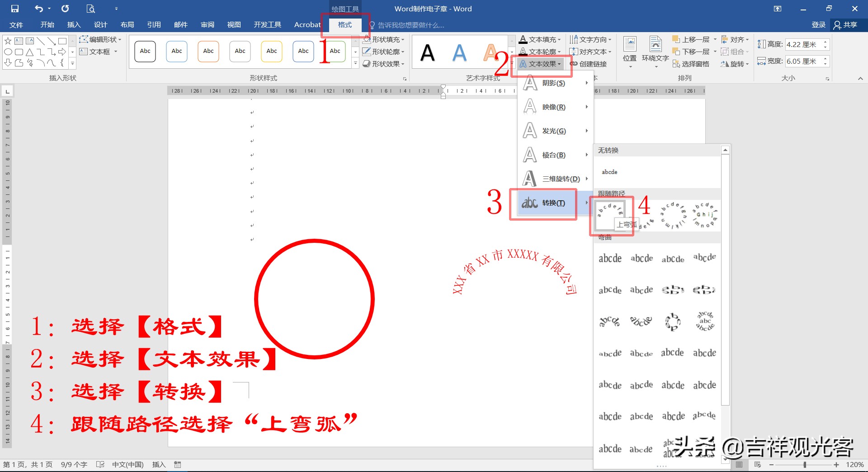Click the zoom in plus button

836,464
